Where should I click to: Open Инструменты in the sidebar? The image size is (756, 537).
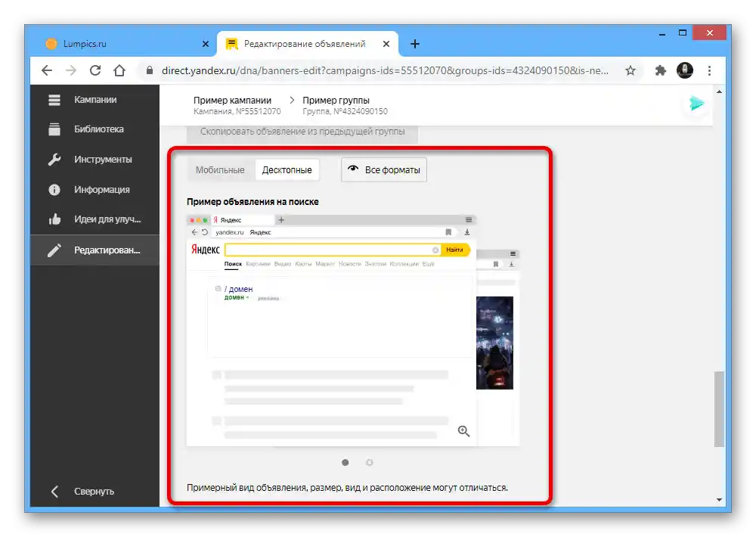point(95,160)
